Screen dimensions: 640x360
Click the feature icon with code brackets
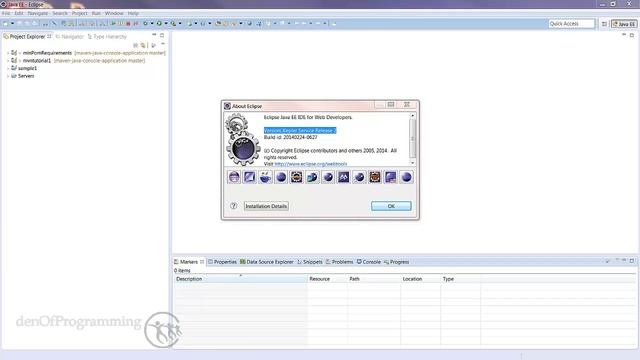pyautogui.click(x=344, y=177)
